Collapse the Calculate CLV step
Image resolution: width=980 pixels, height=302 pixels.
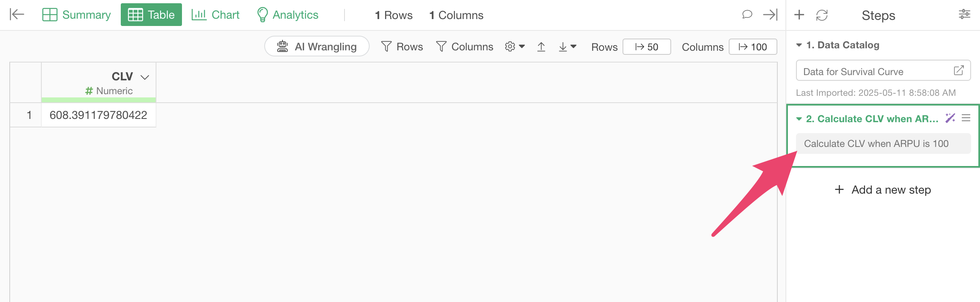(799, 119)
